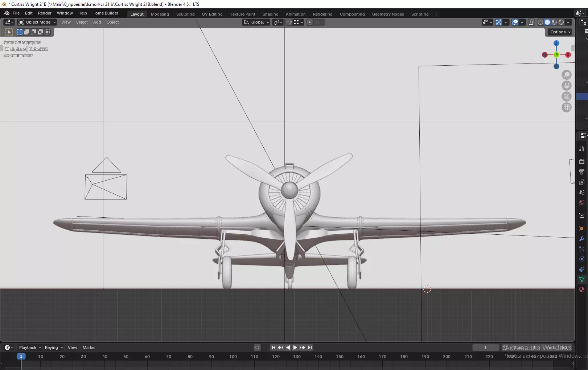Choose the Invert Selection mode icon

tap(40, 32)
